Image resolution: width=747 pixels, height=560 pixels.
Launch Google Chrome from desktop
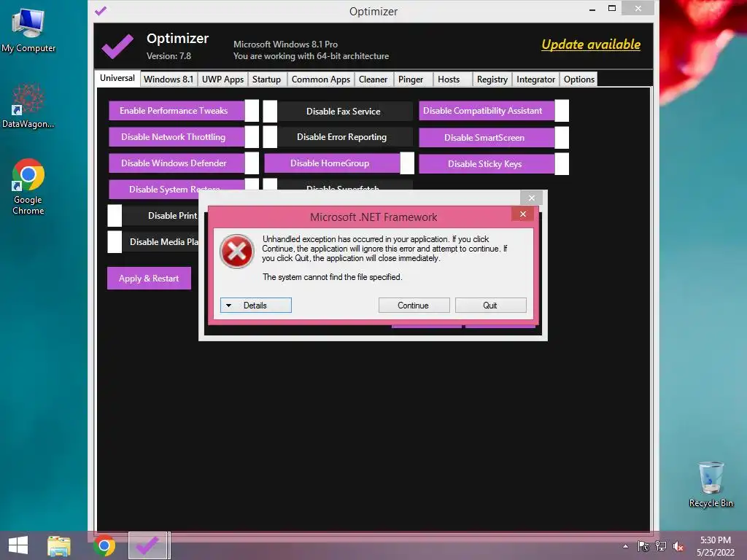click(x=28, y=187)
